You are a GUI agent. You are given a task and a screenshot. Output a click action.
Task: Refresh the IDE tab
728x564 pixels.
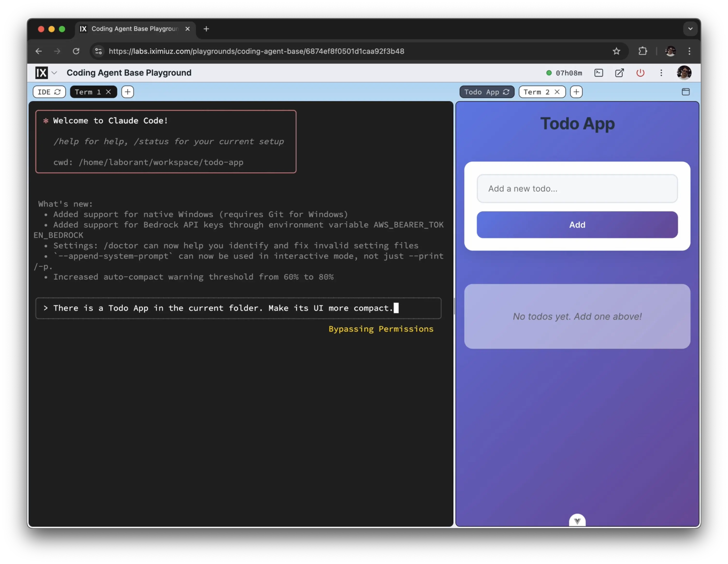click(57, 92)
